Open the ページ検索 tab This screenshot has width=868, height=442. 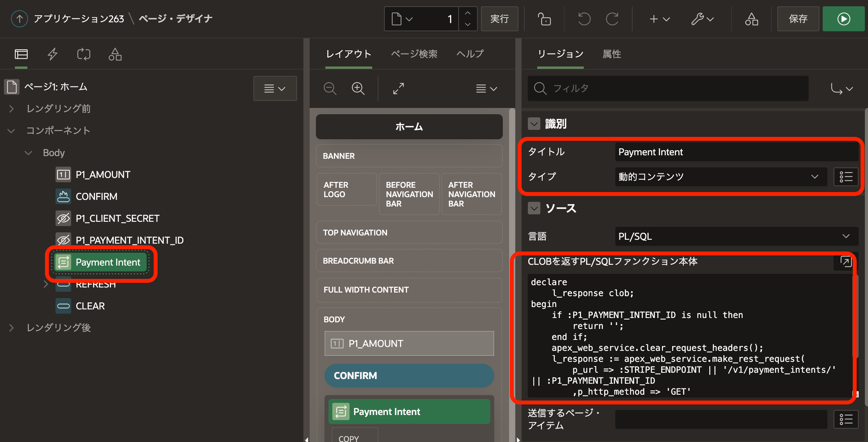point(414,54)
